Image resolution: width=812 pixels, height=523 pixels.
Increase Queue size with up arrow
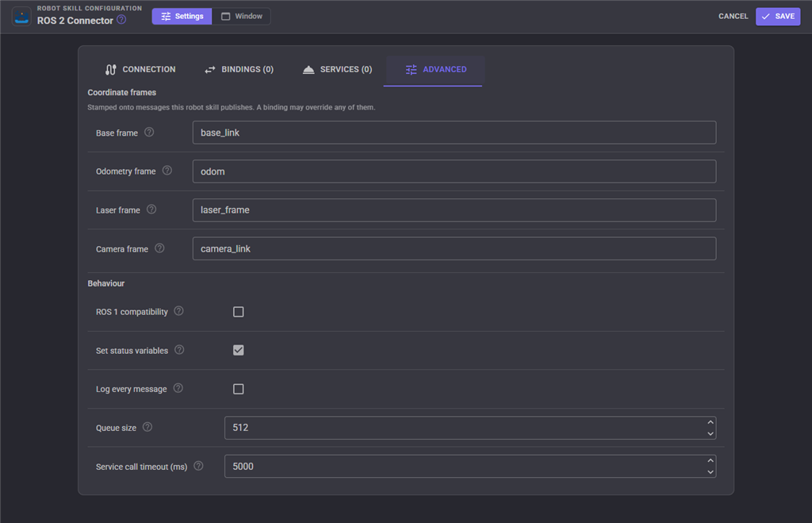click(710, 422)
